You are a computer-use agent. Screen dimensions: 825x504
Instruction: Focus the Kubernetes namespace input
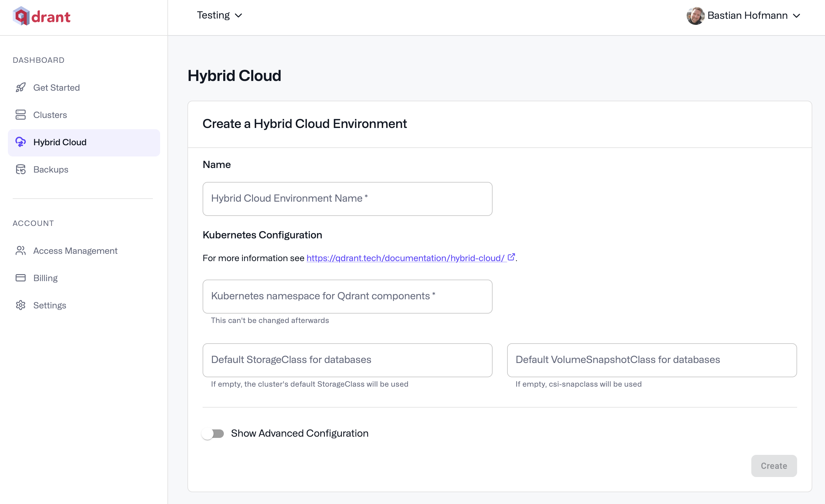coord(347,296)
